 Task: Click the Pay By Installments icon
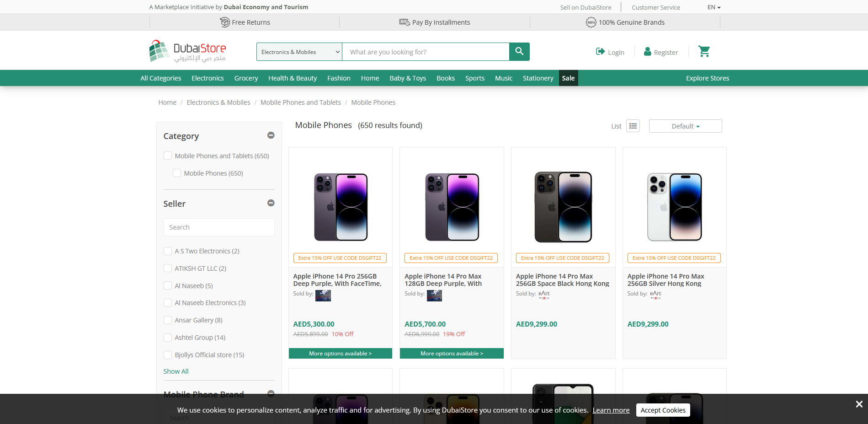pyautogui.click(x=405, y=22)
